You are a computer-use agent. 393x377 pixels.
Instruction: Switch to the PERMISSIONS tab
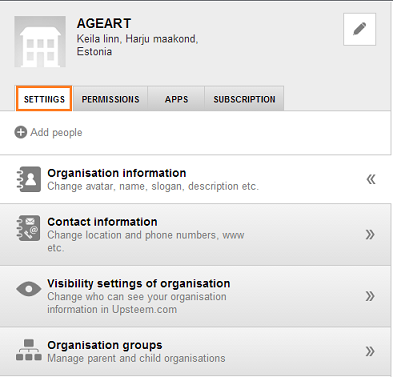(110, 99)
